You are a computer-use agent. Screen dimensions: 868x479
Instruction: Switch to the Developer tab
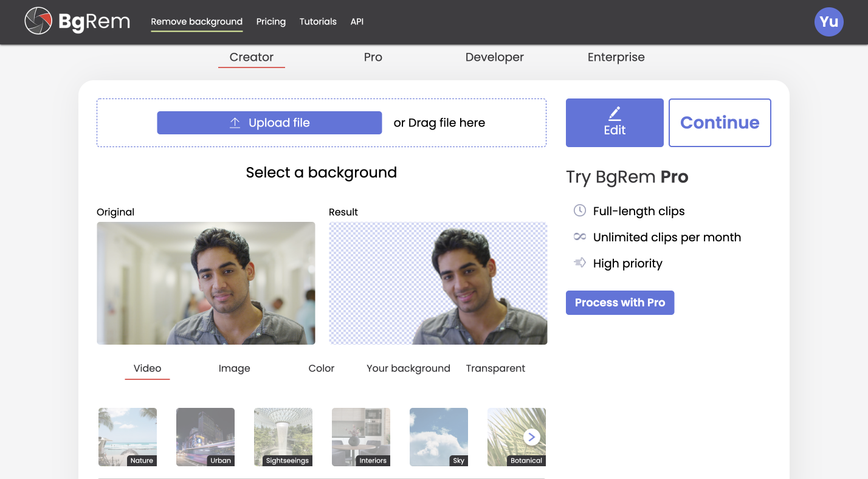click(x=494, y=57)
